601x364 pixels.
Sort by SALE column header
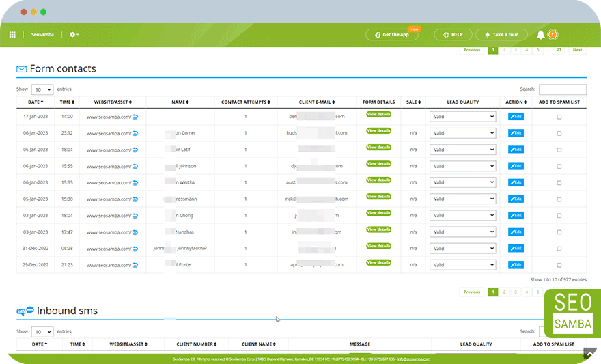click(x=414, y=102)
